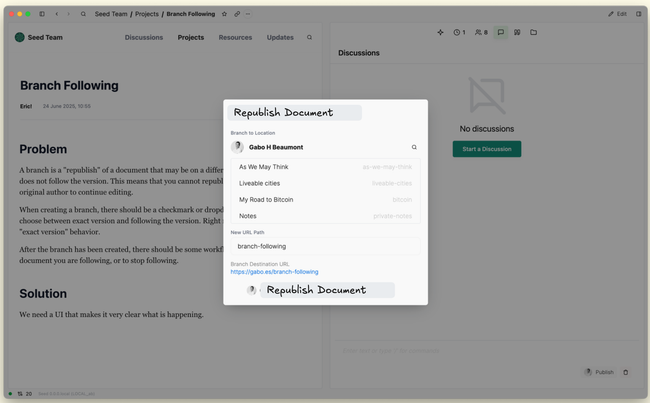Favorite the document with the star icon
The height and width of the screenshot is (403, 650).
click(x=225, y=14)
